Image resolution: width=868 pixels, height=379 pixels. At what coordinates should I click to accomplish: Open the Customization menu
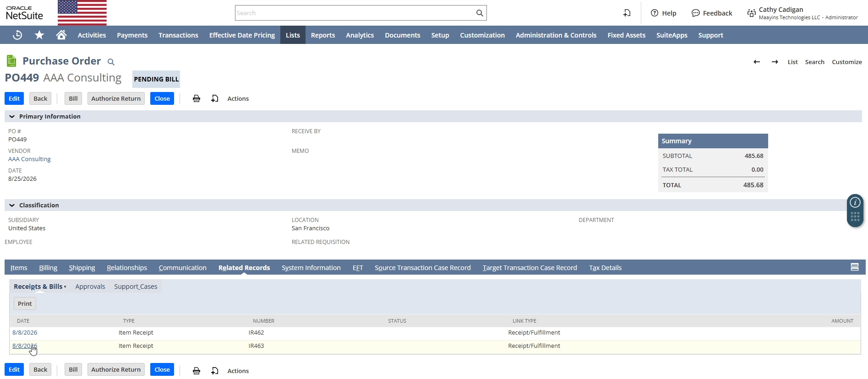point(482,35)
